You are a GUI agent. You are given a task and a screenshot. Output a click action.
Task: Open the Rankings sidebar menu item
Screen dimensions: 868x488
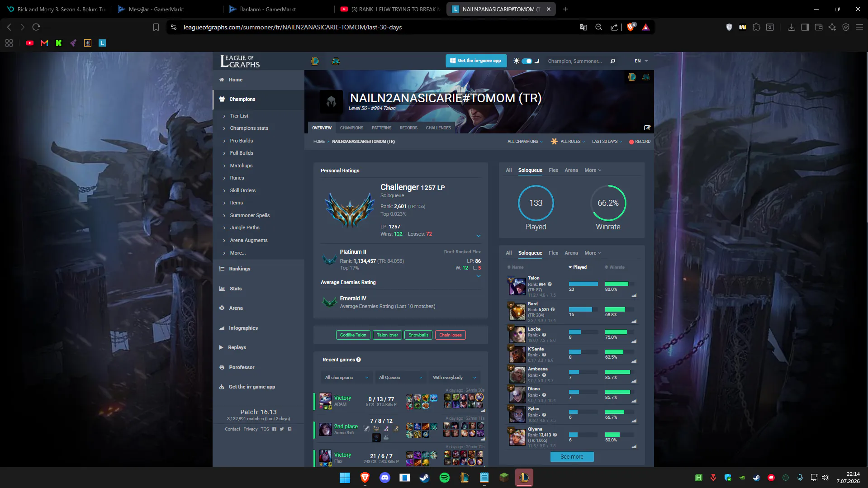click(x=239, y=269)
